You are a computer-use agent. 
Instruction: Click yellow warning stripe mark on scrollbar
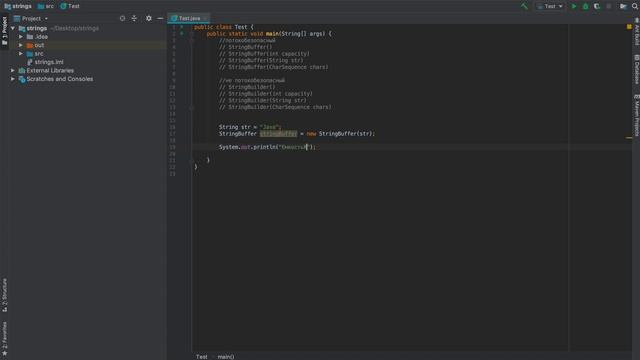pos(629,138)
